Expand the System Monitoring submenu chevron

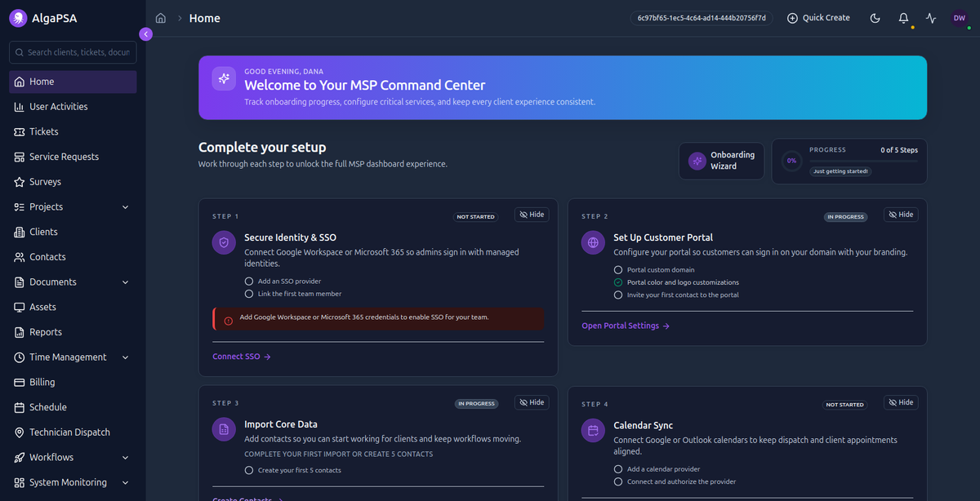[x=125, y=482]
